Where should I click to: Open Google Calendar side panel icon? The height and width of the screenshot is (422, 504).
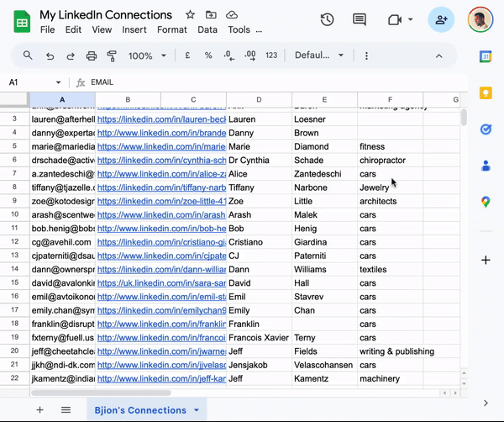(486, 57)
